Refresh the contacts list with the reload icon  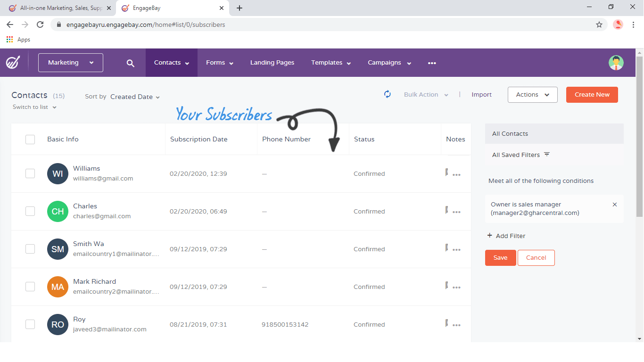(x=388, y=94)
